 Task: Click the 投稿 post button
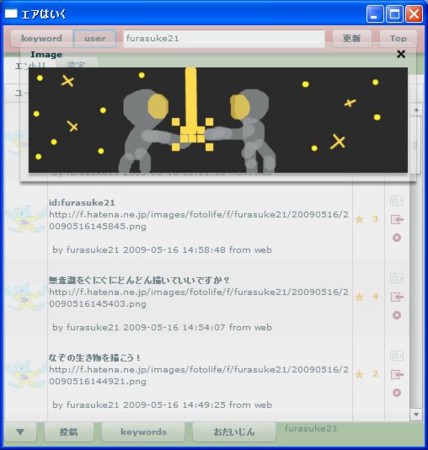coord(69,432)
